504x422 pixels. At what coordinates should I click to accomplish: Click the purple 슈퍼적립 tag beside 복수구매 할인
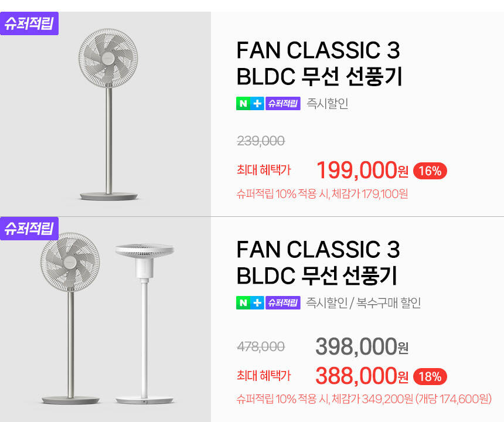pos(282,303)
